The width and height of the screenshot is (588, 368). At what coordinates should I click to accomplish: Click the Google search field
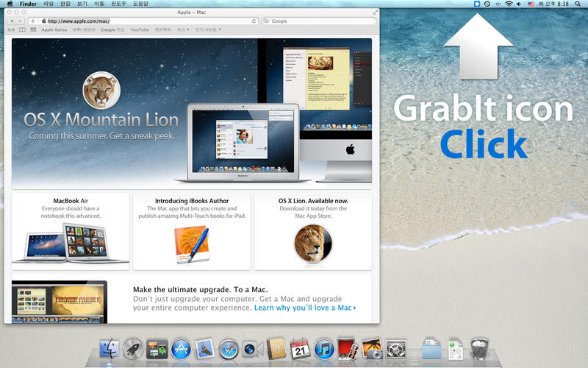[319, 21]
